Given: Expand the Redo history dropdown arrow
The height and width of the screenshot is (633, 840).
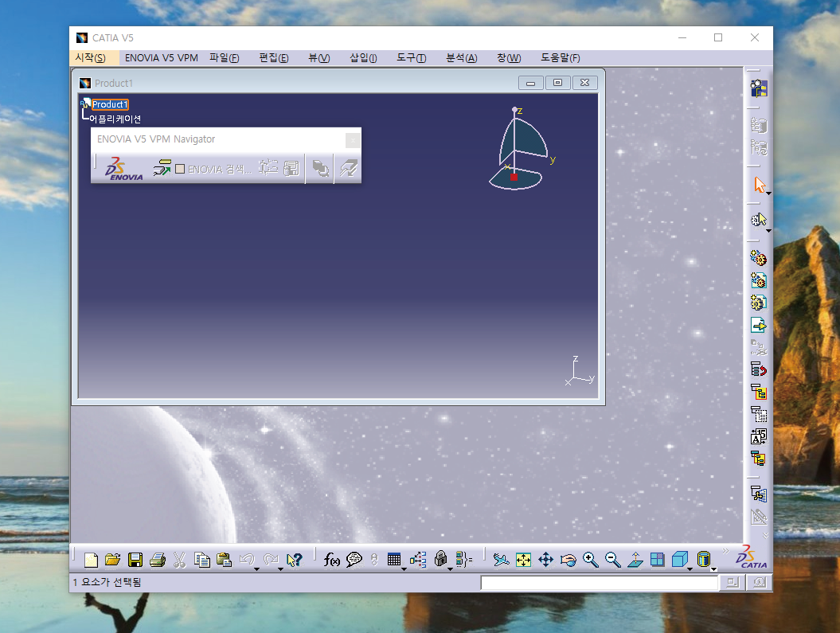Looking at the screenshot, I should 280,569.
